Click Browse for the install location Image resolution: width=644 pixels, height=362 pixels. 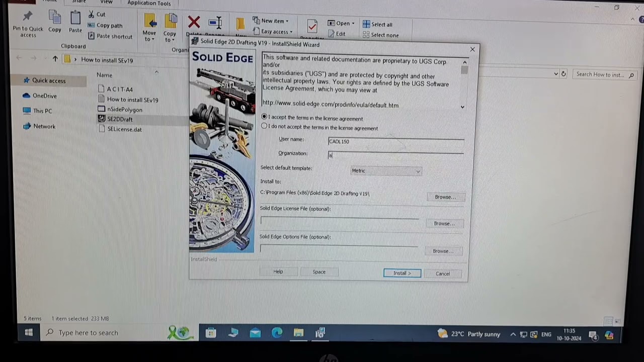[x=445, y=197]
